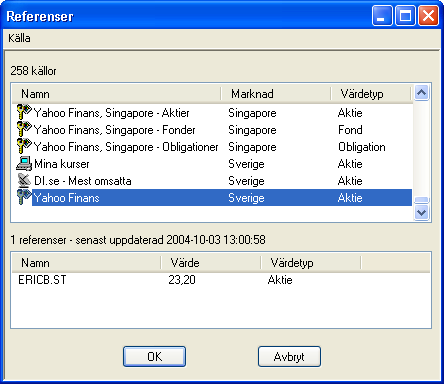Click the icon of selected Yahoo Finans row

coord(24,198)
